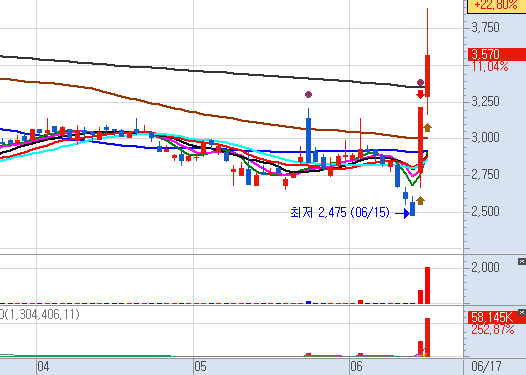Click the 3,750 price axis label
This screenshot has width=526, height=375.
point(485,28)
